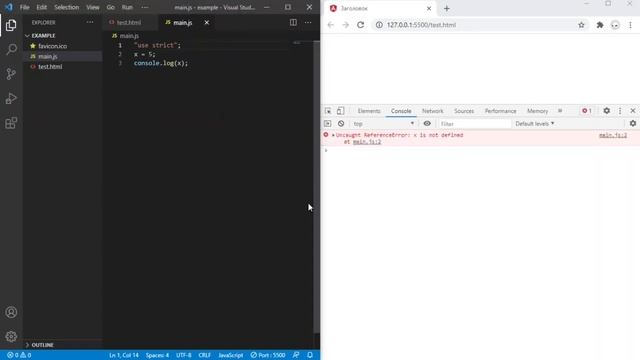Open the Extensions view
Screen dimensions: 640x360
click(x=11, y=123)
